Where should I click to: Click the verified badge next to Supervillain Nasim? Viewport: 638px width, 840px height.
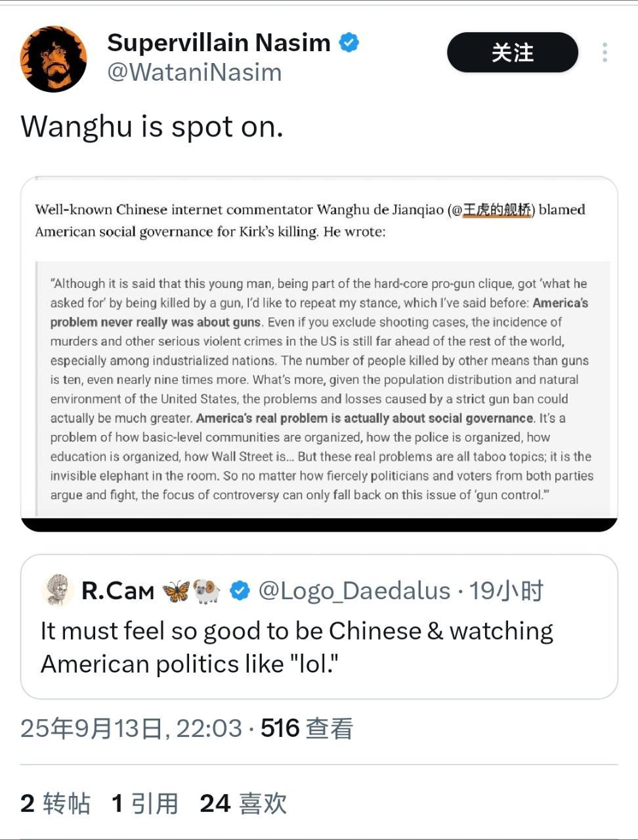click(349, 43)
